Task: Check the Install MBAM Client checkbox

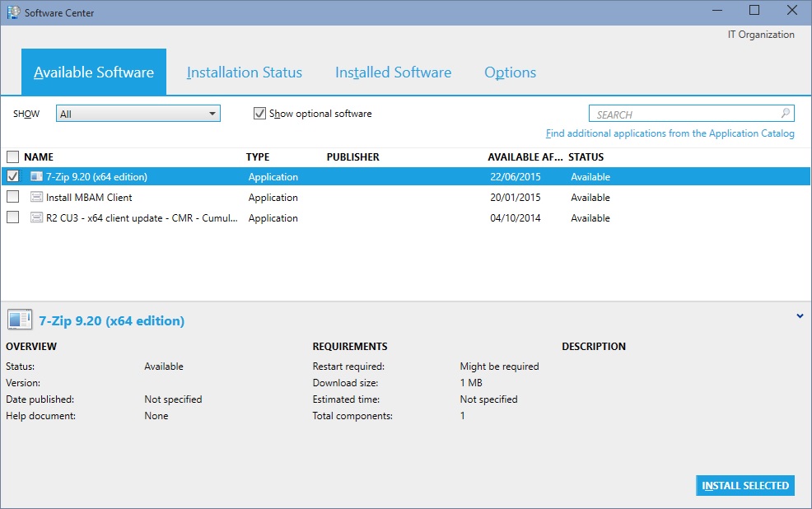Action: click(x=12, y=197)
